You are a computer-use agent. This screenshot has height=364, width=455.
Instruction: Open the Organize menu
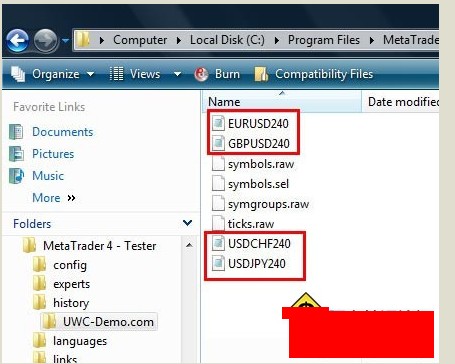click(56, 74)
